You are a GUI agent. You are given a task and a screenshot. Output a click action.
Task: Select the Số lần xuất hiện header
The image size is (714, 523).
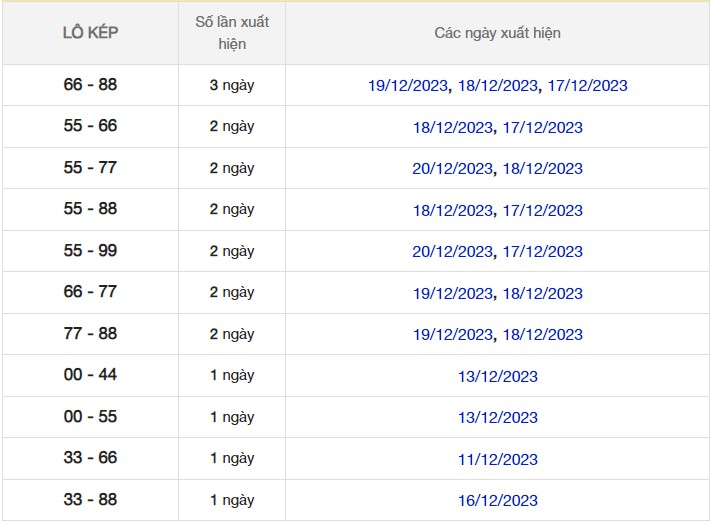231,33
